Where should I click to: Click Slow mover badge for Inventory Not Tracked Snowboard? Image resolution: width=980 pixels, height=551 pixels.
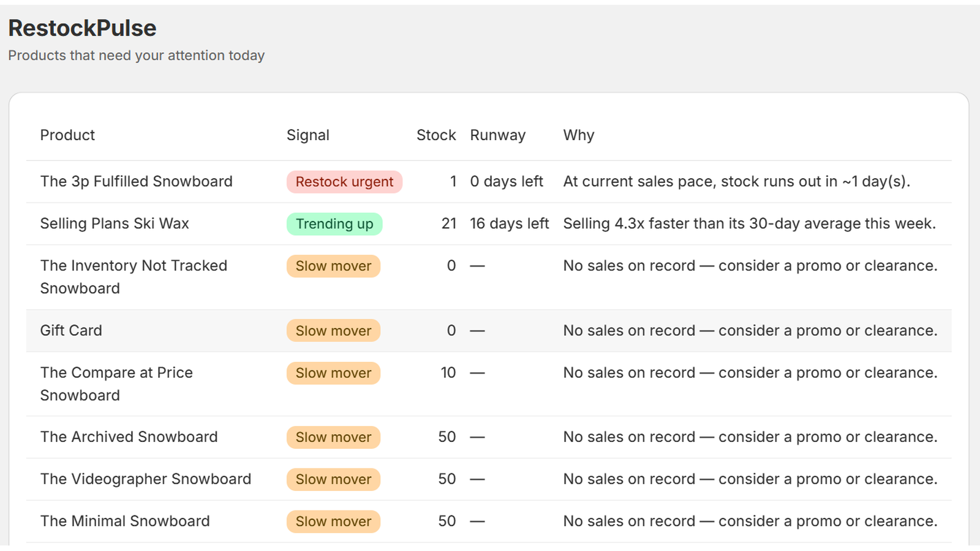point(333,266)
